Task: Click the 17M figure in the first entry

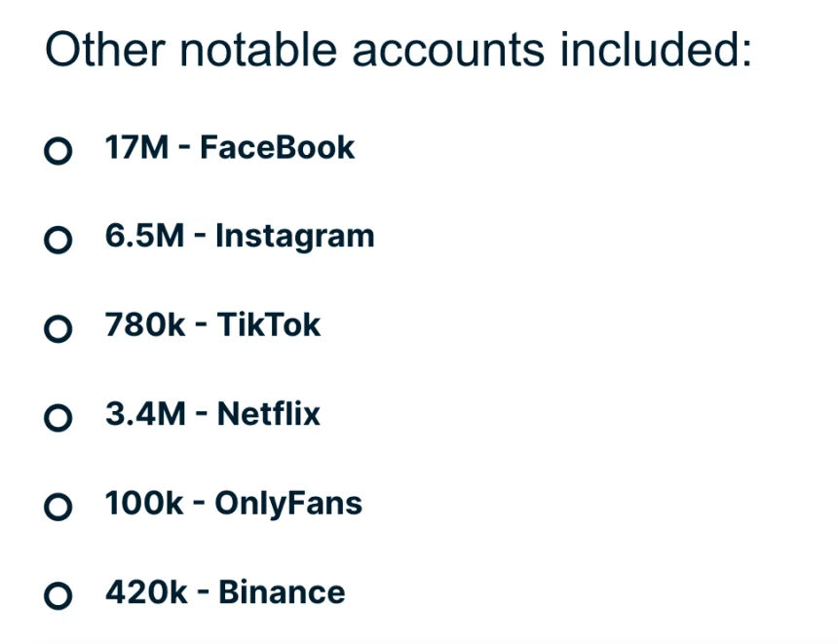Action: point(137,148)
